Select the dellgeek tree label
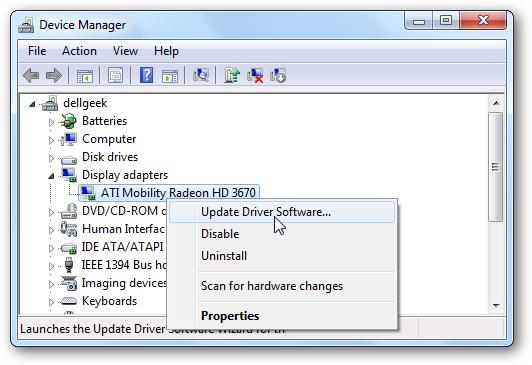532x365 pixels. (x=85, y=103)
